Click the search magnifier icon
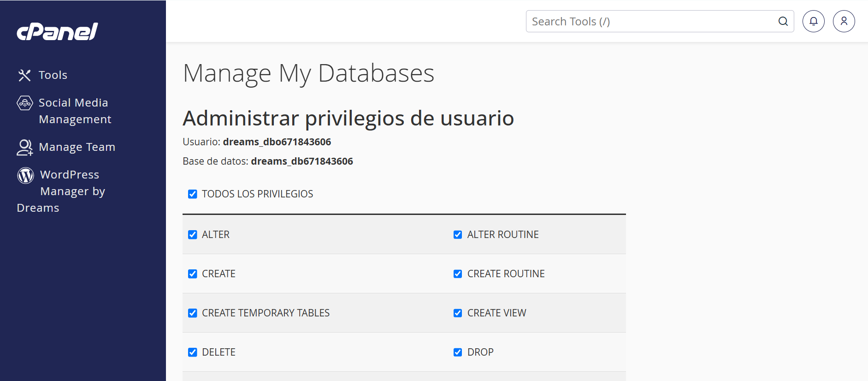Viewport: 868px width, 381px height. [783, 21]
